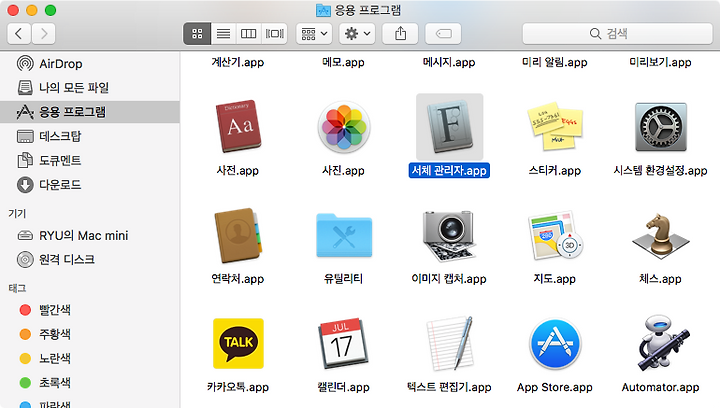Screen dimensions: 720x408
Task: Open the 연락처.app Contacts icon
Action: [238, 235]
